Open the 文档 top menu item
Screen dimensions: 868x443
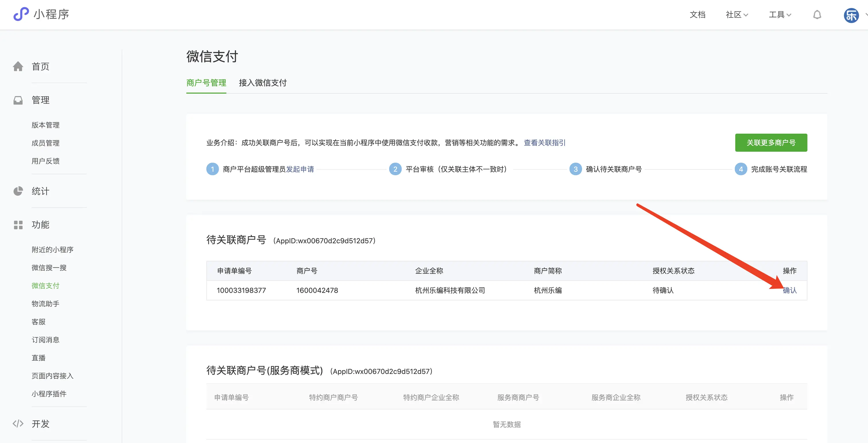tap(697, 15)
